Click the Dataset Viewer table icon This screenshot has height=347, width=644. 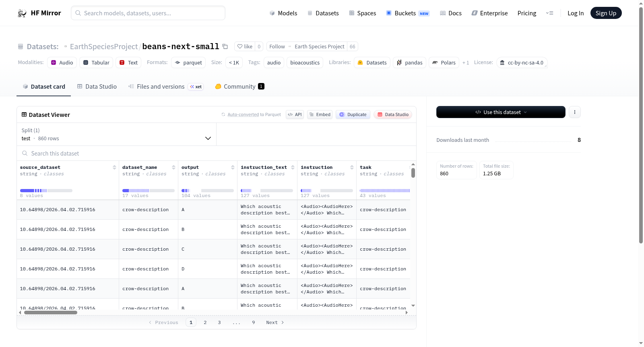(x=24, y=114)
